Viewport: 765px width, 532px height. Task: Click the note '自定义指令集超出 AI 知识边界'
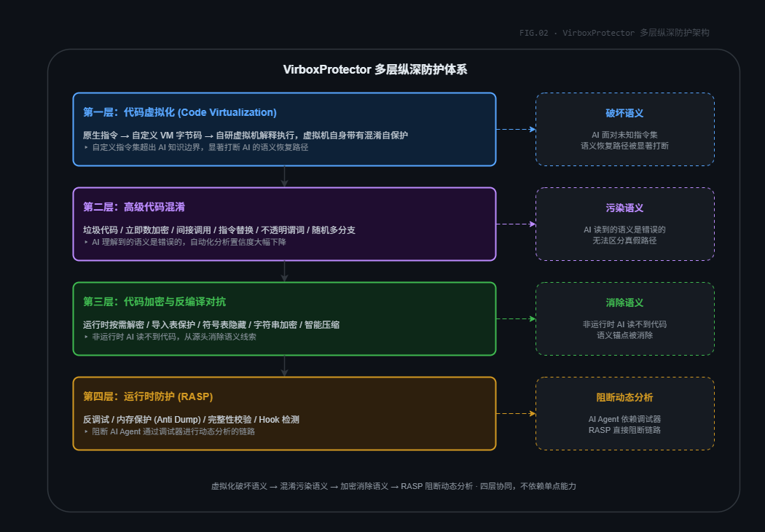200,147
